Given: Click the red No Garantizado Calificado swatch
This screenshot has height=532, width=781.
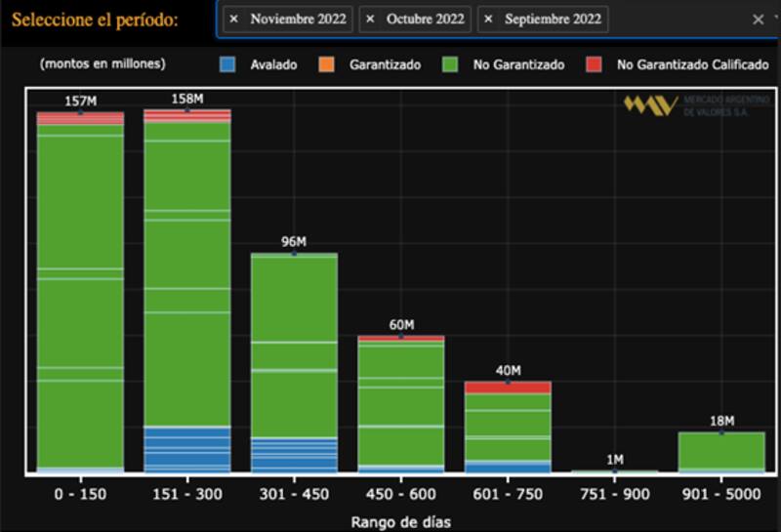Looking at the screenshot, I should tap(594, 64).
